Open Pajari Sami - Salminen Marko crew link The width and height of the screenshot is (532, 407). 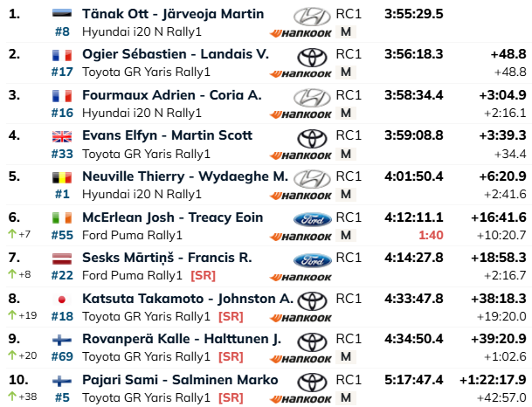tap(180, 380)
